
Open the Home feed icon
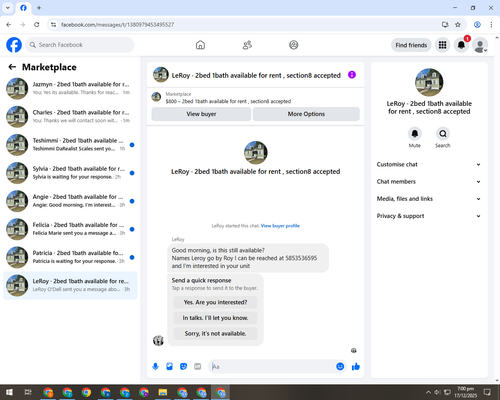[x=200, y=45]
